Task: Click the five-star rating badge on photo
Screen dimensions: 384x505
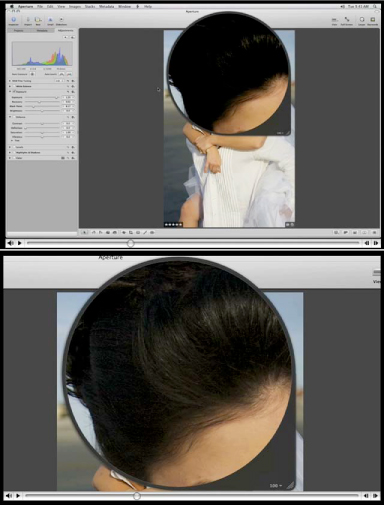Action: (173, 225)
